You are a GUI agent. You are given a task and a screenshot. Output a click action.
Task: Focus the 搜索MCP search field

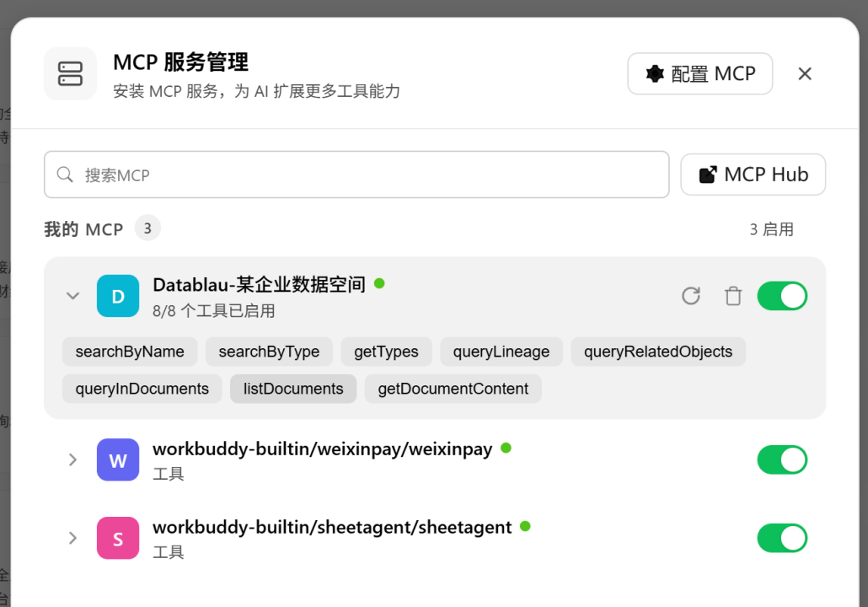pos(356,175)
